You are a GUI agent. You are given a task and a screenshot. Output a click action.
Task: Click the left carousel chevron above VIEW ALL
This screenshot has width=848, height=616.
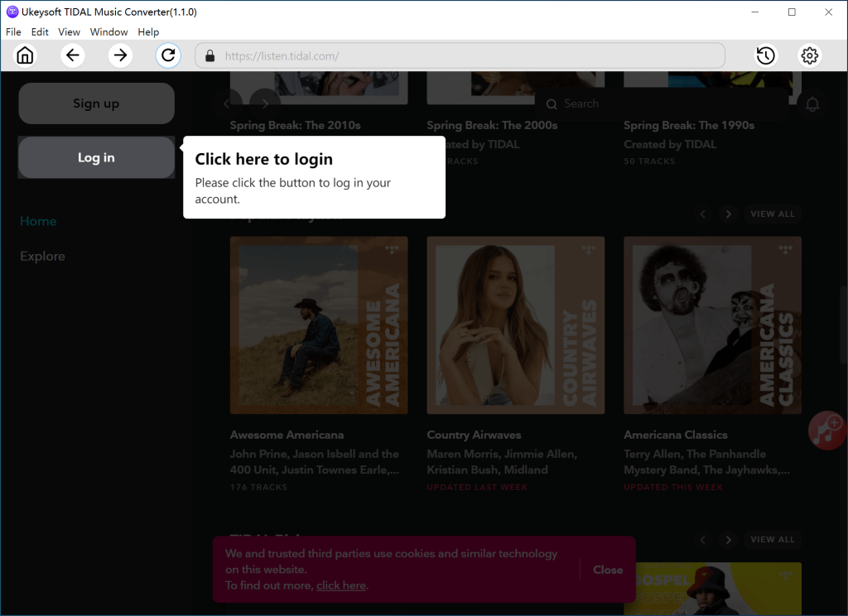(703, 214)
